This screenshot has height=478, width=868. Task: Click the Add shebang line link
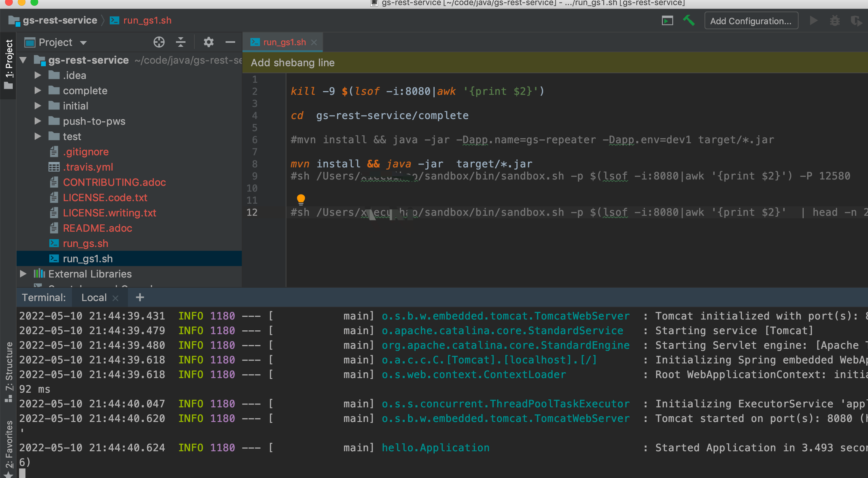(292, 63)
